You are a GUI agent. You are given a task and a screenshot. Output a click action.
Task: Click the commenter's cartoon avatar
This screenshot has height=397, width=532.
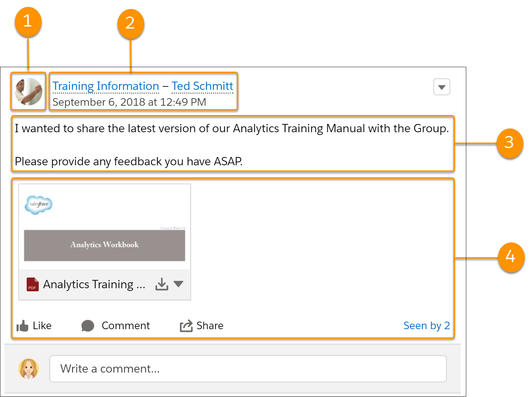[29, 369]
